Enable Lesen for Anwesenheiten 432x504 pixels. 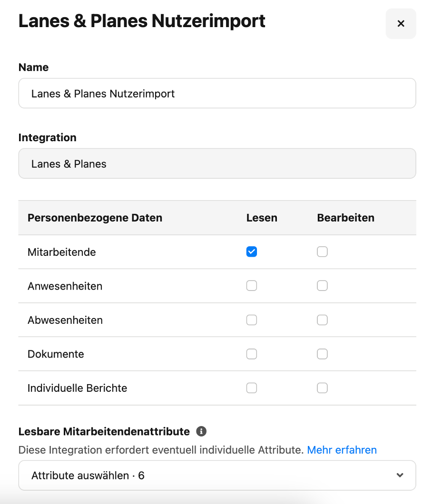[x=252, y=286]
